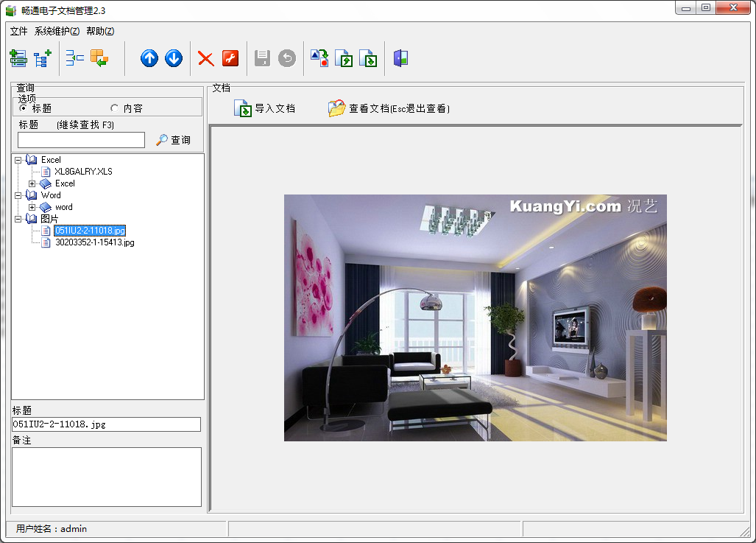Click the Excel blue book subfolder icon
The width and height of the screenshot is (756, 543).
click(x=46, y=183)
